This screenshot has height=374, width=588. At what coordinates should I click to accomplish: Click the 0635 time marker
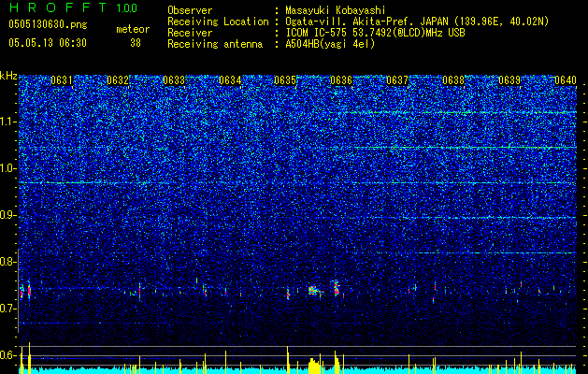point(285,80)
